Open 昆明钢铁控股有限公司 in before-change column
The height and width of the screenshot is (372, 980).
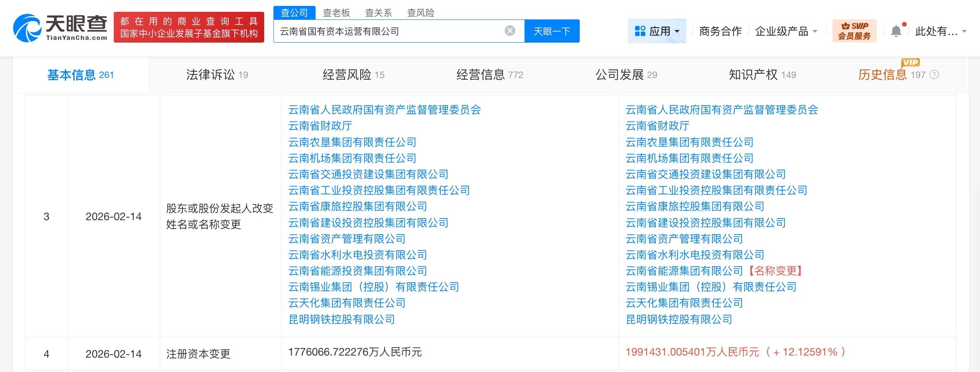click(x=342, y=319)
